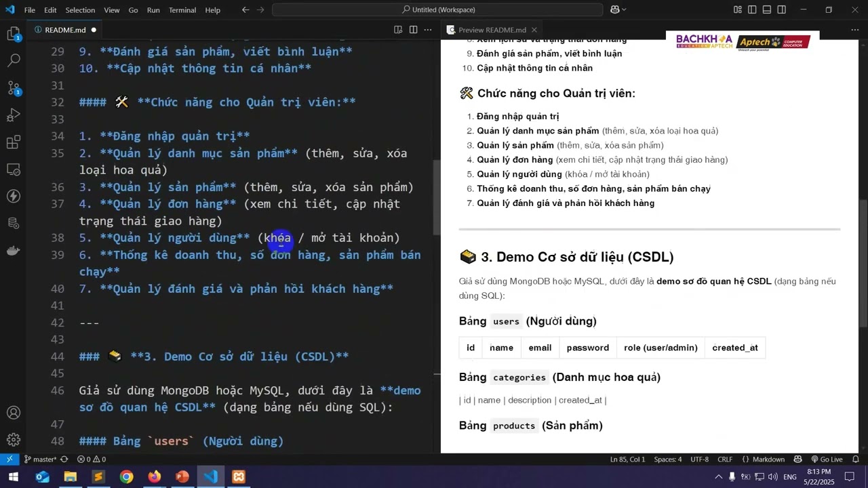Image resolution: width=868 pixels, height=488 pixels.
Task: Open the Copilot chat icon in title bar
Action: (614, 9)
